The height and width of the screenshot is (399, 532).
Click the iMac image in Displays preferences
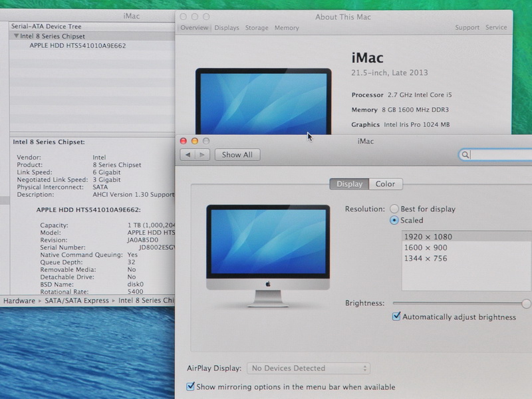click(268, 256)
